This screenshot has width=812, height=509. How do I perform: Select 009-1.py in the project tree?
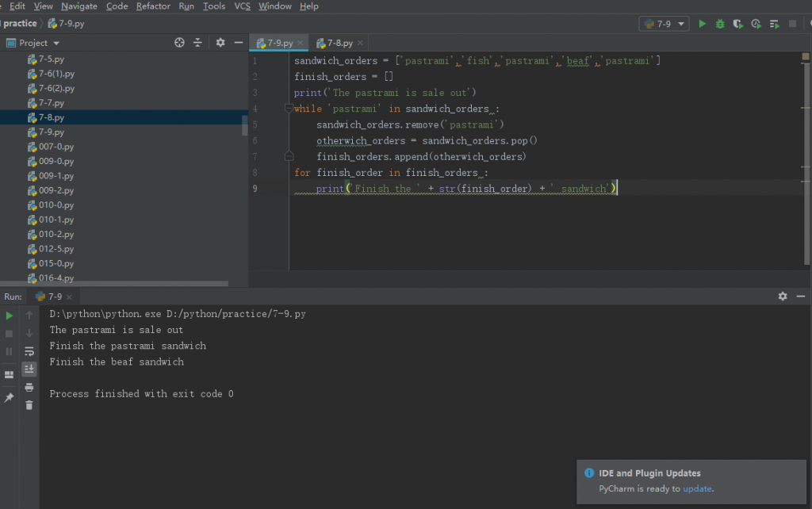tap(56, 176)
